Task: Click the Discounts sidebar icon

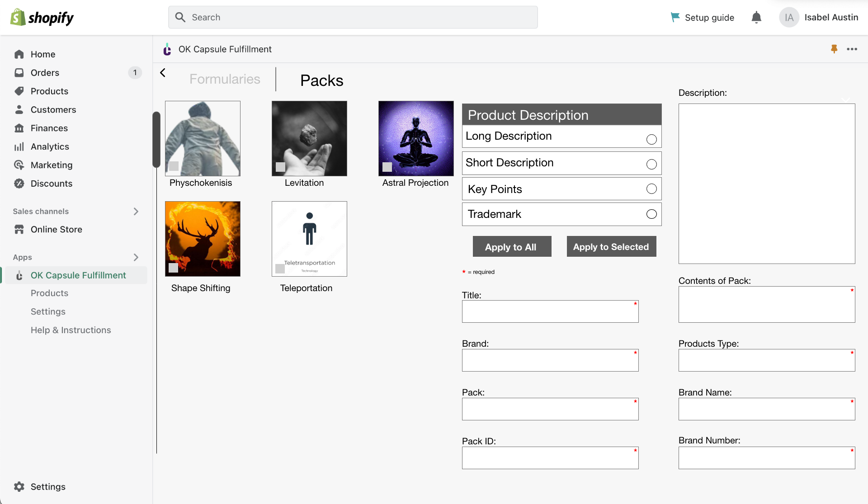Action: [19, 184]
